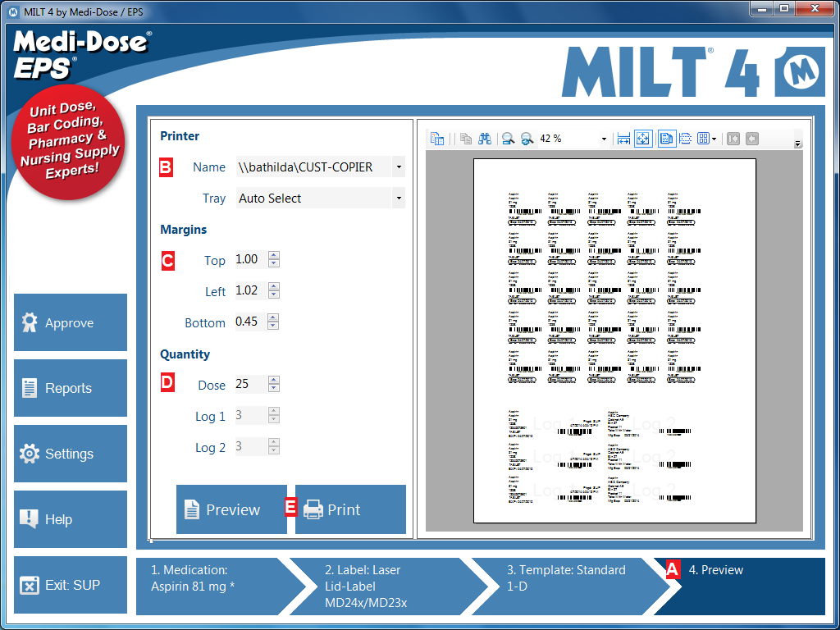Click the MILT 4 title bar app icon
840x630 pixels.
coord(14,11)
